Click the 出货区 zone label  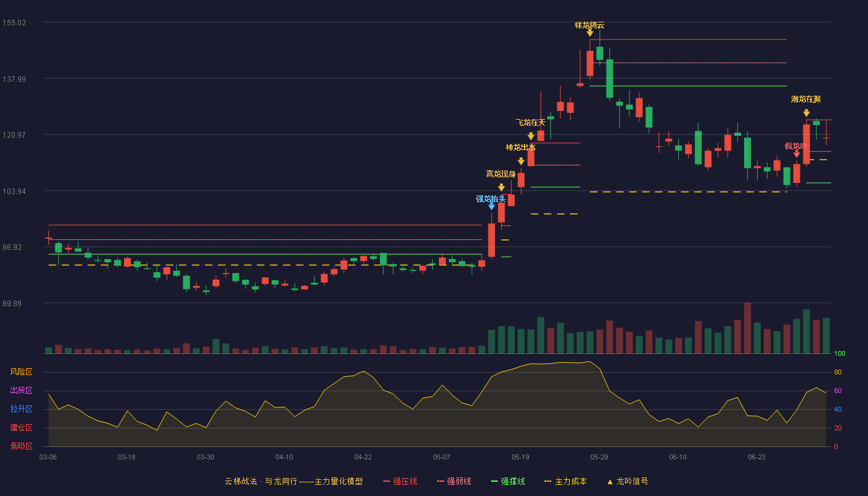21,391
